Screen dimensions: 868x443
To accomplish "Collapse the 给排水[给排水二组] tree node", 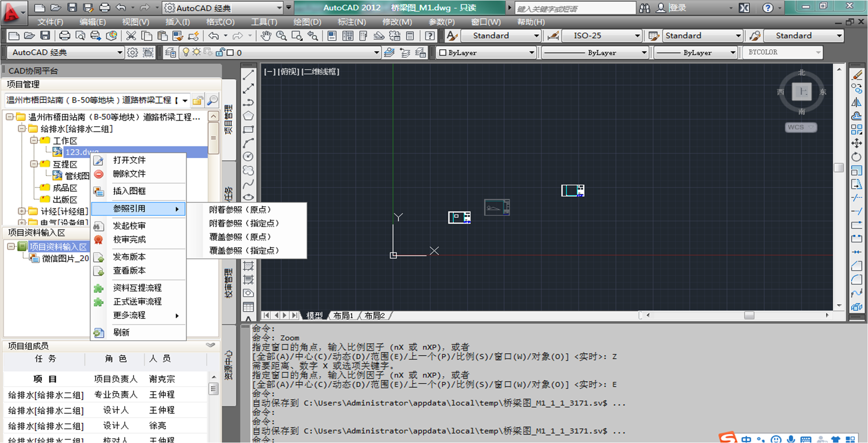I will (22, 129).
